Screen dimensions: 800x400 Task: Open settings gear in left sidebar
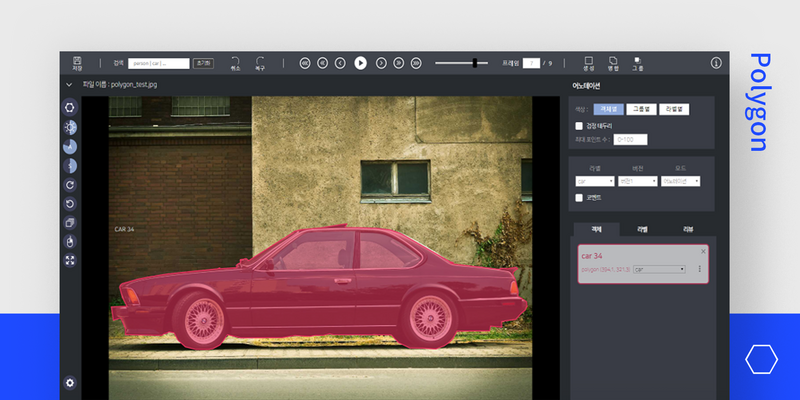pos(69,382)
